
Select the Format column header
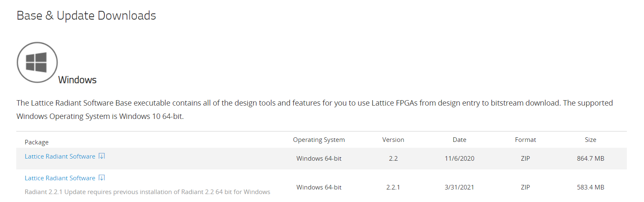point(525,140)
